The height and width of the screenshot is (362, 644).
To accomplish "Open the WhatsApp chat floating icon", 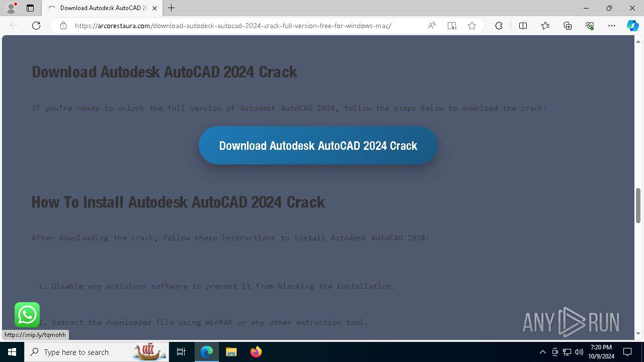I will coord(27,315).
